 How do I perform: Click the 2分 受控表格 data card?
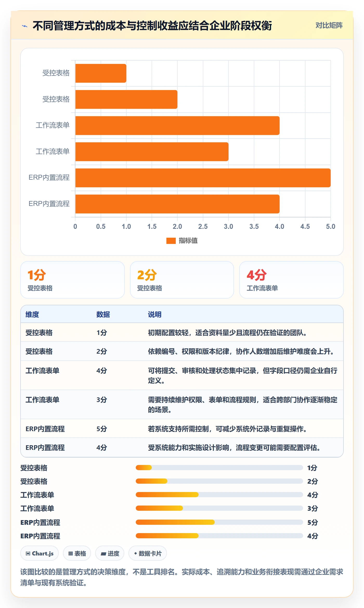point(182,280)
